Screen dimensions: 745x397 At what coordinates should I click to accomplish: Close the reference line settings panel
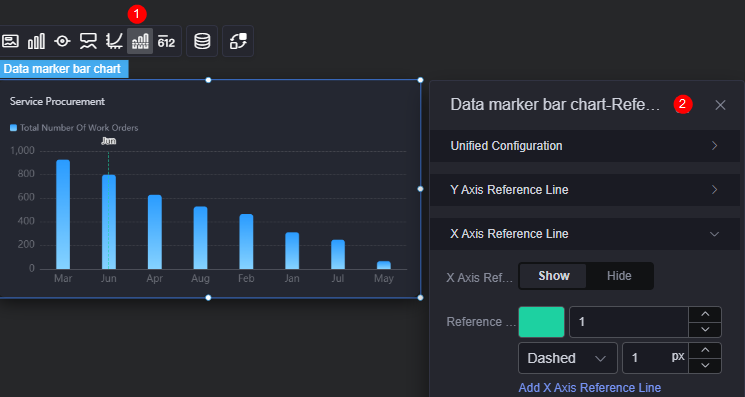pyautogui.click(x=720, y=105)
